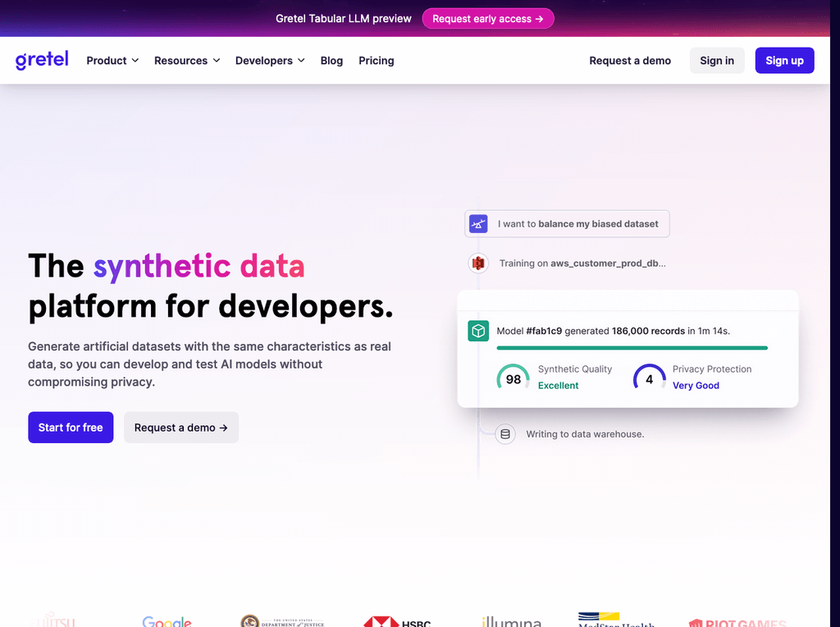
Task: Click the balance scale icon
Action: coord(478,223)
